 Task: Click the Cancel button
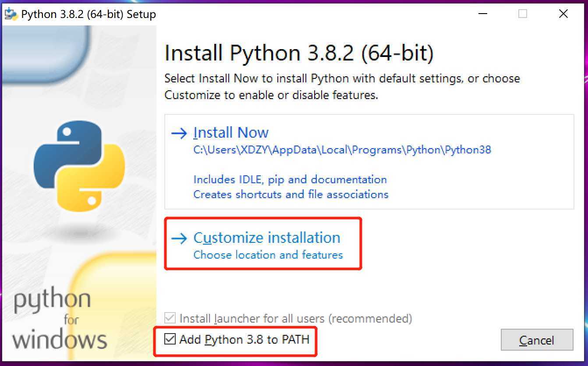click(x=537, y=340)
